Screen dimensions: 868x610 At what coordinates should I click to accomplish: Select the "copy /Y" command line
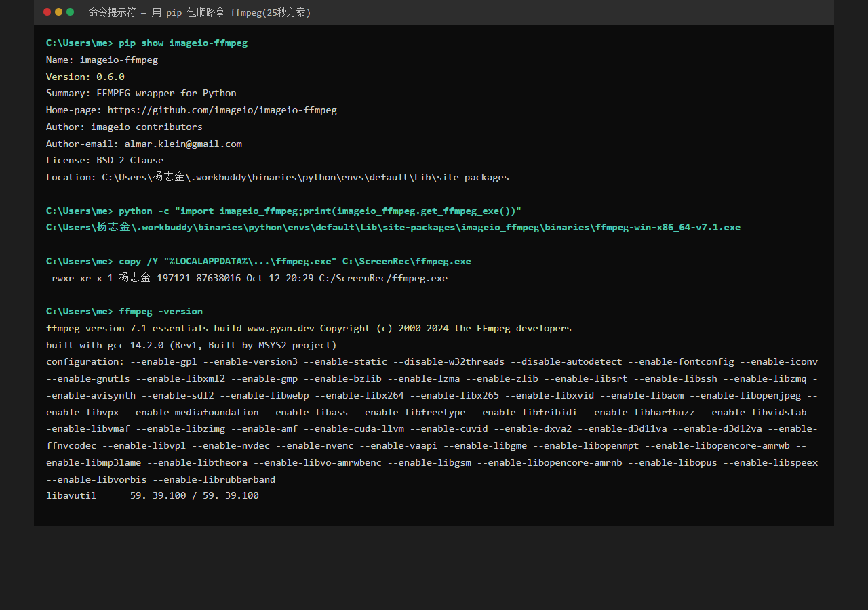point(295,261)
